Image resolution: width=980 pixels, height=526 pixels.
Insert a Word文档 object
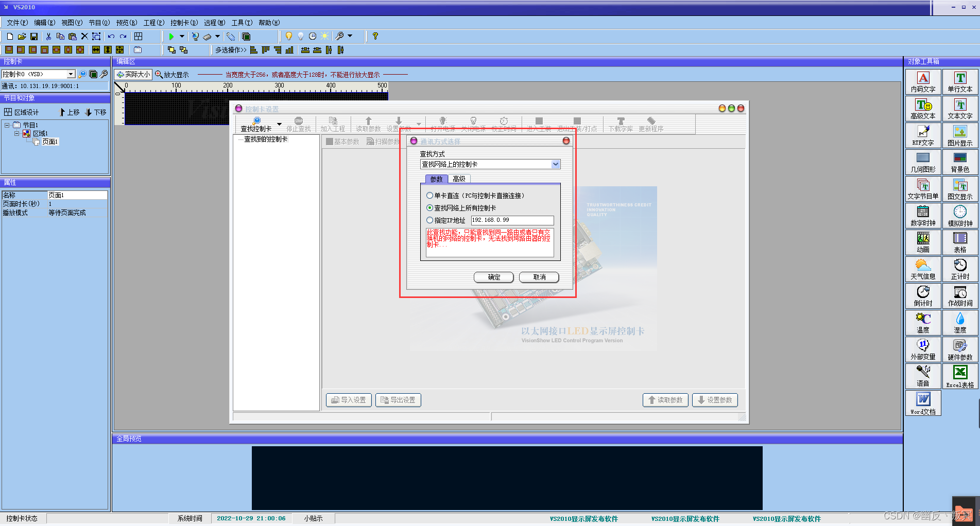coord(923,403)
